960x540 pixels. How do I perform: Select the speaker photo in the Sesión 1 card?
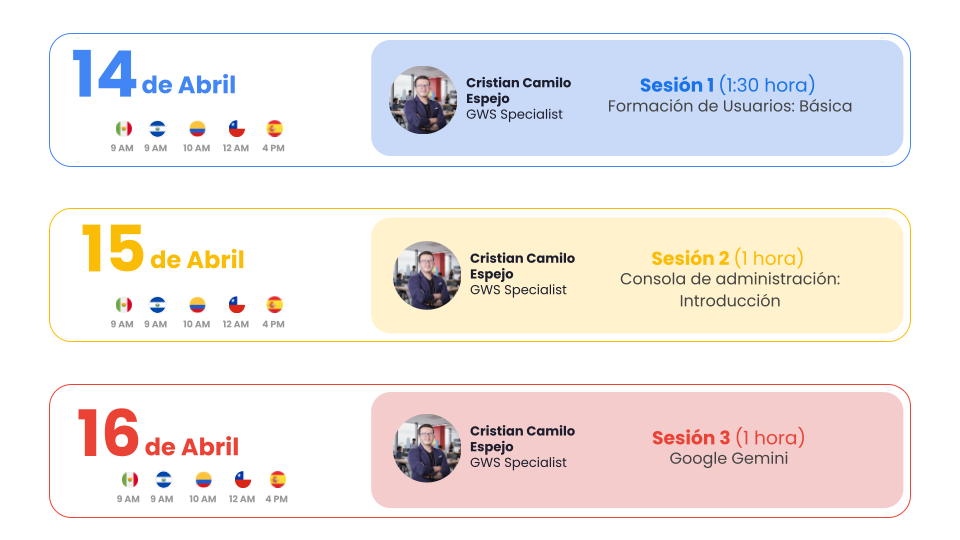tap(423, 100)
